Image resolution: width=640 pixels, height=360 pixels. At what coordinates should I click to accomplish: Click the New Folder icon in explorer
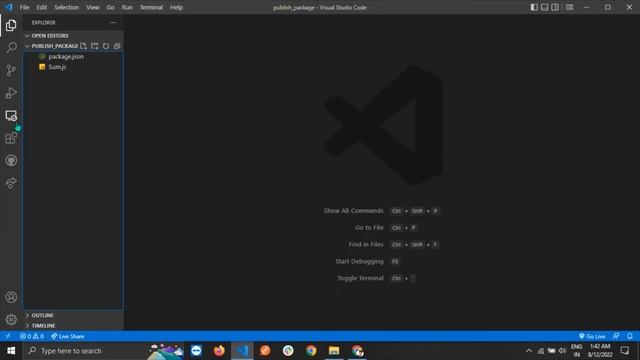95,46
